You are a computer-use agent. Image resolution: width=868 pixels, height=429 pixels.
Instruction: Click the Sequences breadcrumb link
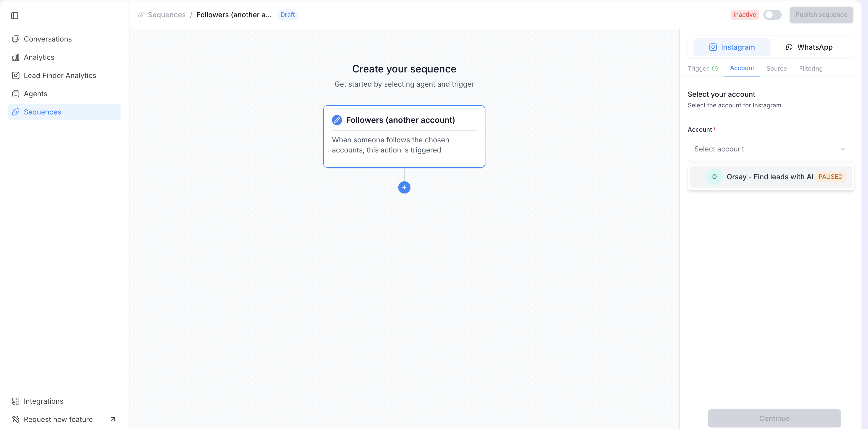pyautogui.click(x=166, y=15)
